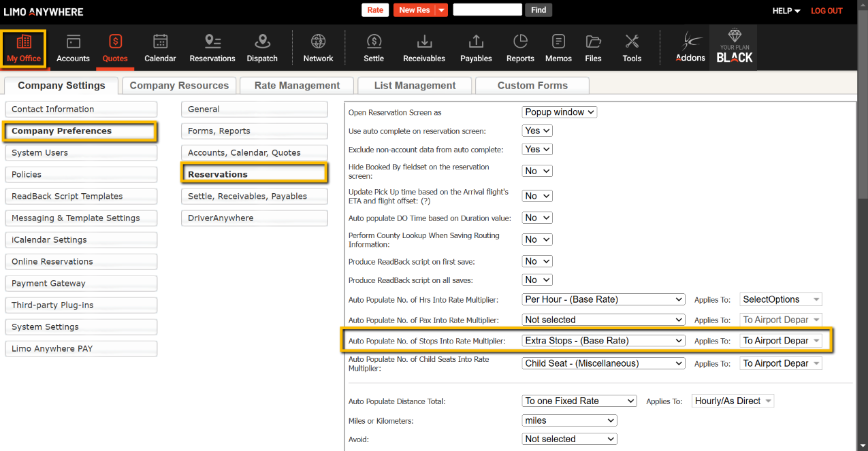Click the Find button
Viewport: 868px width, 451px height.
[539, 10]
